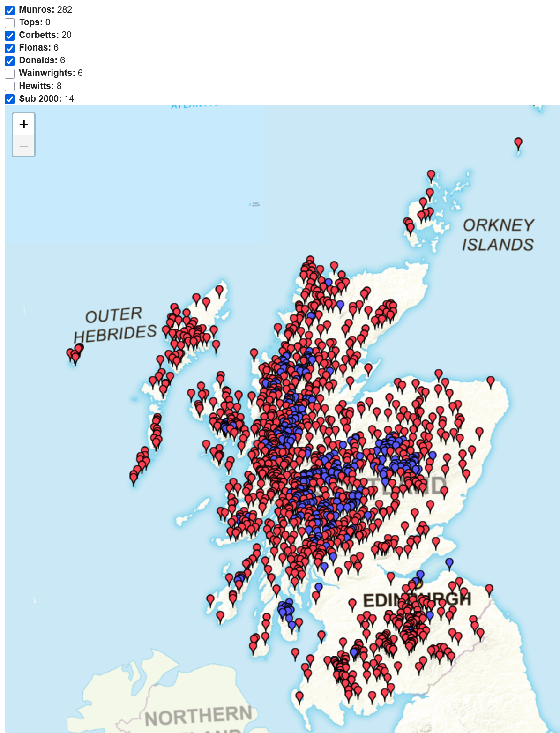The height and width of the screenshot is (733, 560).
Task: Tick the Wainwrights checkbox
Action: pos(10,74)
